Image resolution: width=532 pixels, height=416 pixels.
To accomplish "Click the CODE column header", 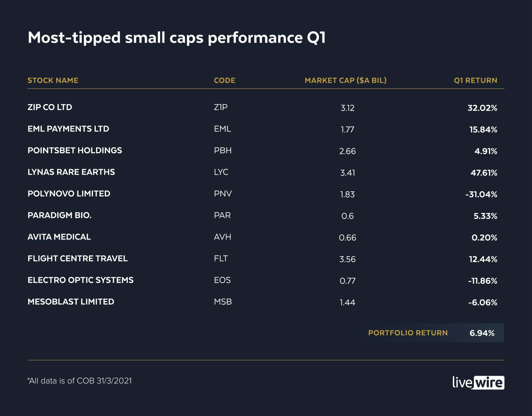I will pyautogui.click(x=224, y=80).
